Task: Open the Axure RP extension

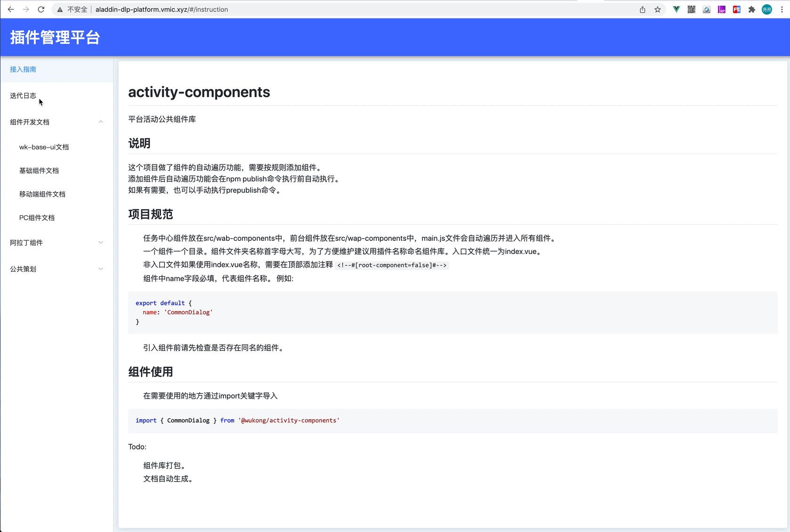Action: pyautogui.click(x=722, y=9)
